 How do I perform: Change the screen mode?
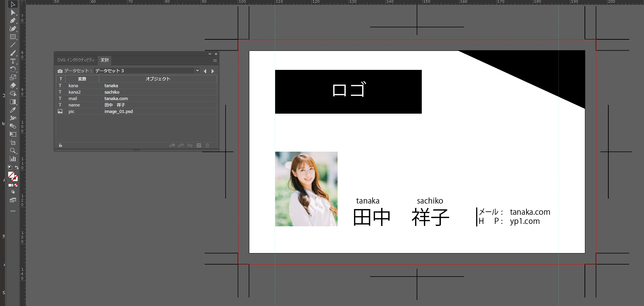click(13, 200)
